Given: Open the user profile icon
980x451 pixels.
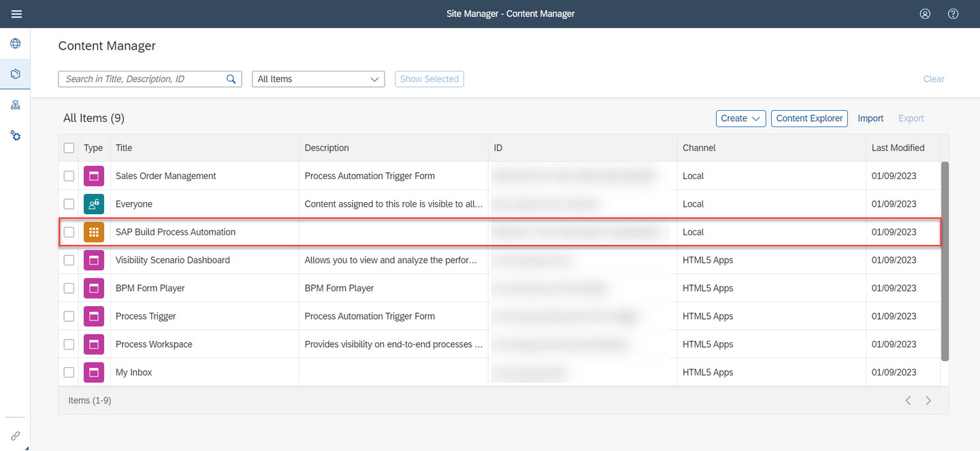Looking at the screenshot, I should coord(925,14).
